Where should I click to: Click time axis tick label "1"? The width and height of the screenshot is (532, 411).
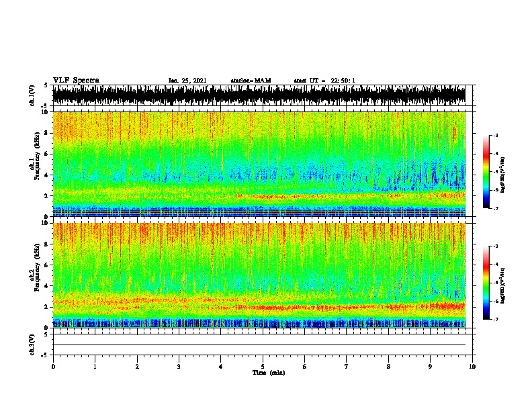coord(95,367)
